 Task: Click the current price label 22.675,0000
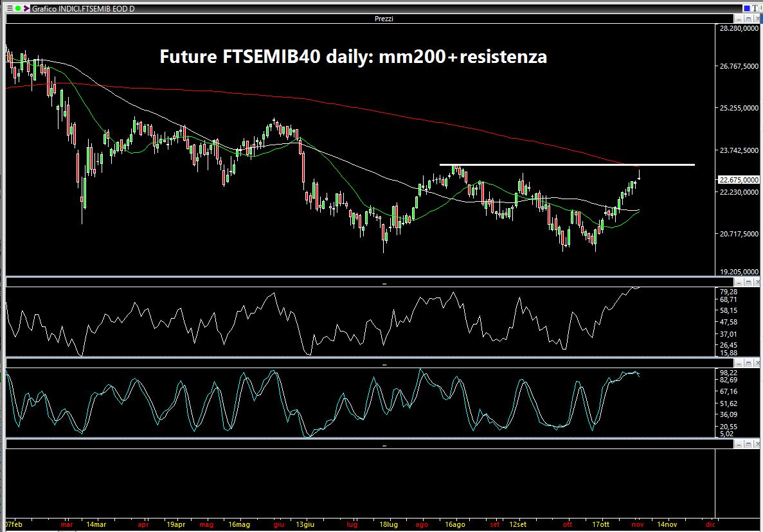739,180
